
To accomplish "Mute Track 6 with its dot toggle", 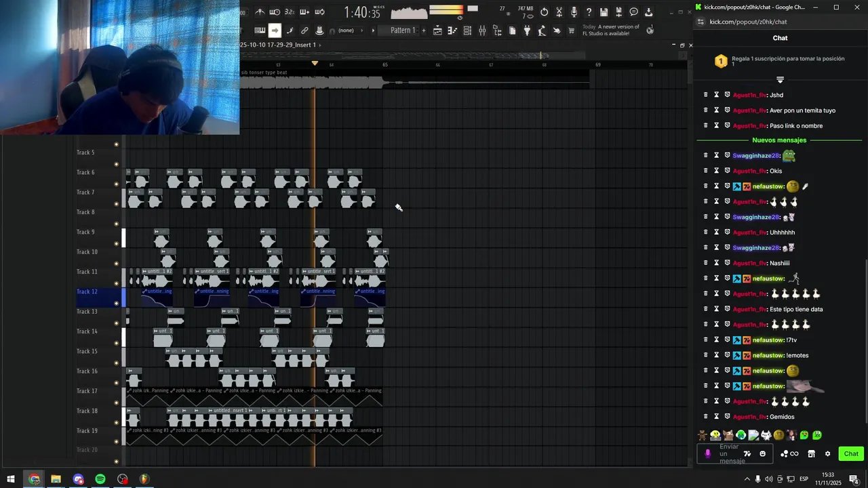I will pyautogui.click(x=117, y=184).
